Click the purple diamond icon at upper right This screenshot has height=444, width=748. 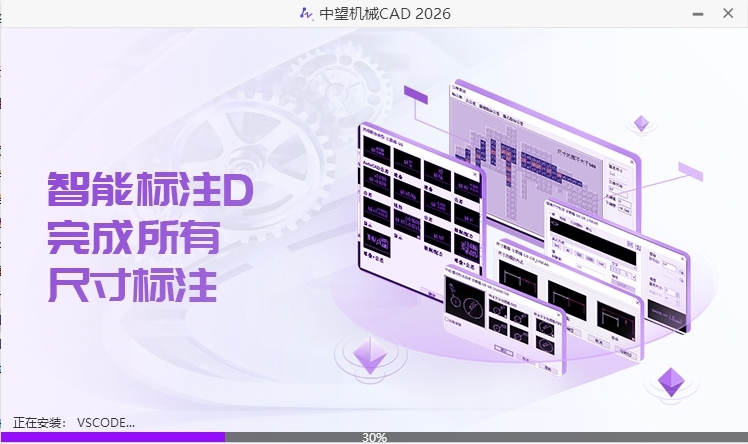(x=641, y=124)
